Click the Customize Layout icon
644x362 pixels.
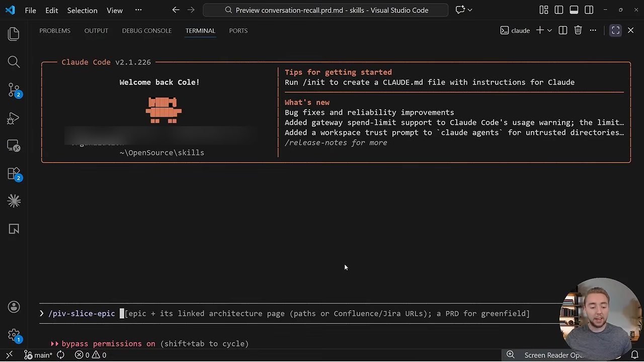[544, 10]
